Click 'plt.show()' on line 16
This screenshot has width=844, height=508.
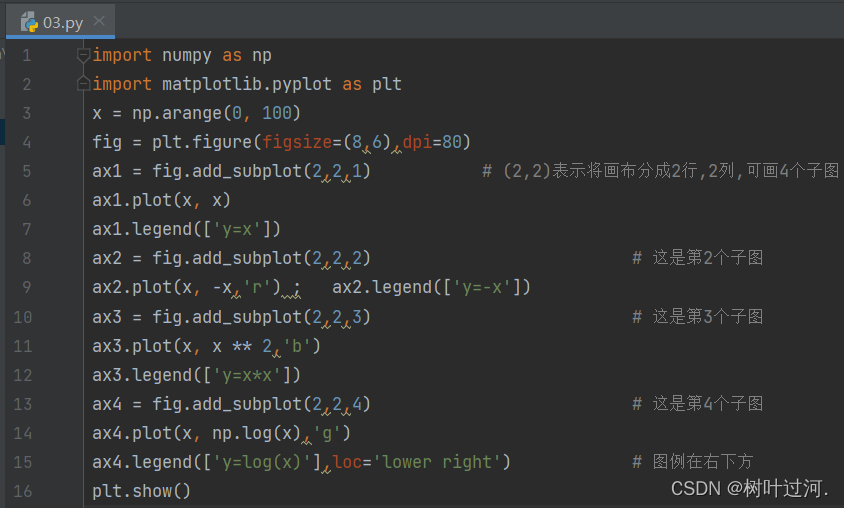pos(141,491)
